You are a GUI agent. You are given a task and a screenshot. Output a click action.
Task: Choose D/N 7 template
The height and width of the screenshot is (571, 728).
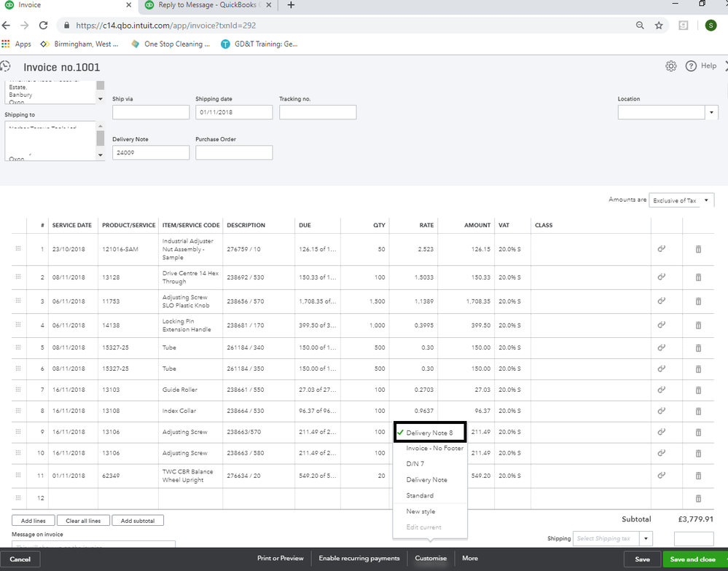coord(415,464)
